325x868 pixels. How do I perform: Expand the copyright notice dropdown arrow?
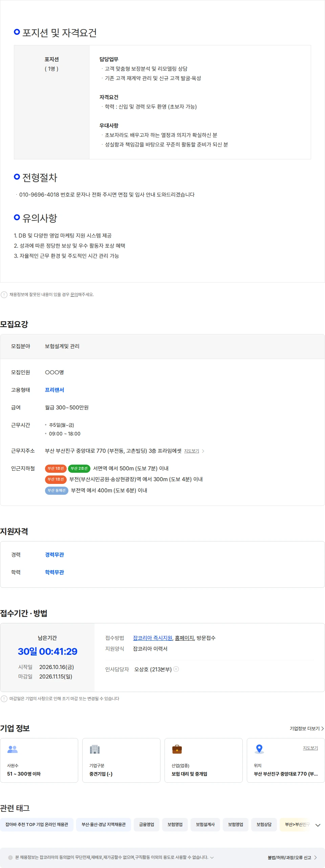[212, 858]
